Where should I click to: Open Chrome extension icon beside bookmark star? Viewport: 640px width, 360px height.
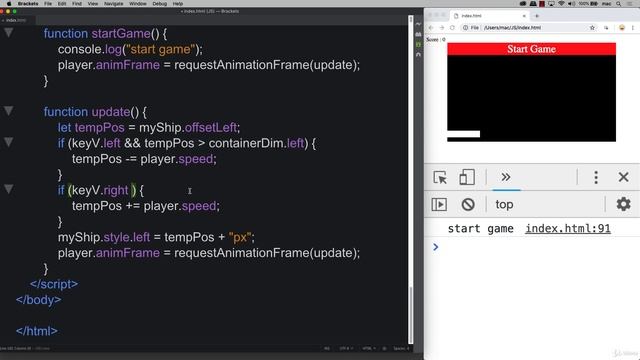click(606, 27)
